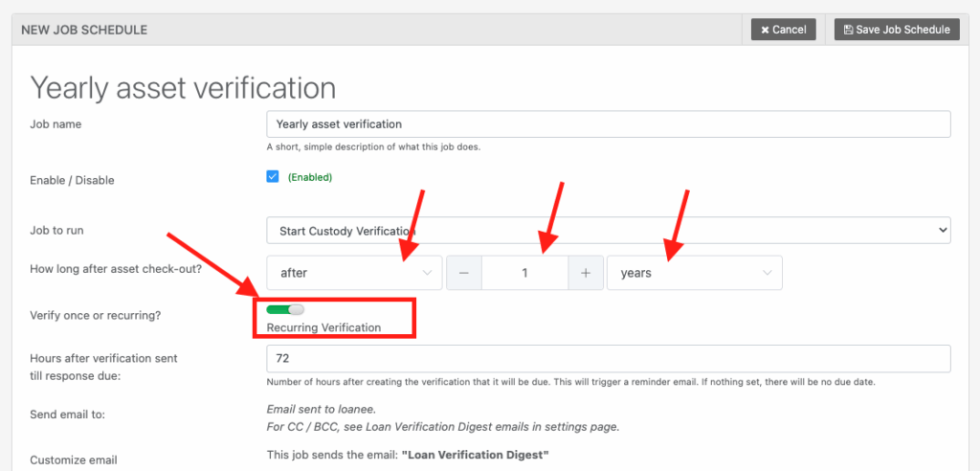Click the 'Number of hours after creating' help text

click(x=570, y=382)
